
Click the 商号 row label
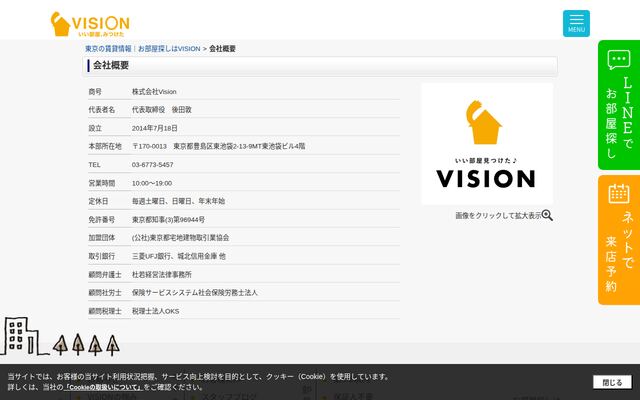(95, 92)
